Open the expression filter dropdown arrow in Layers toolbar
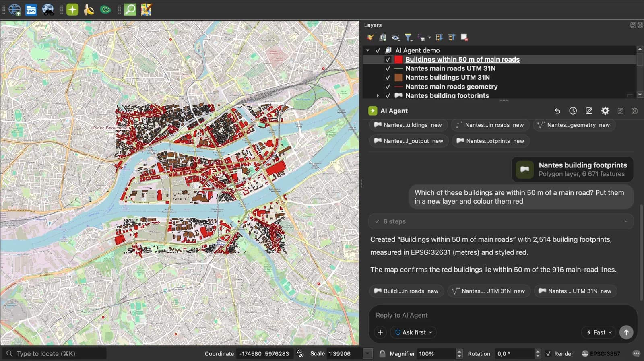 [x=429, y=37]
